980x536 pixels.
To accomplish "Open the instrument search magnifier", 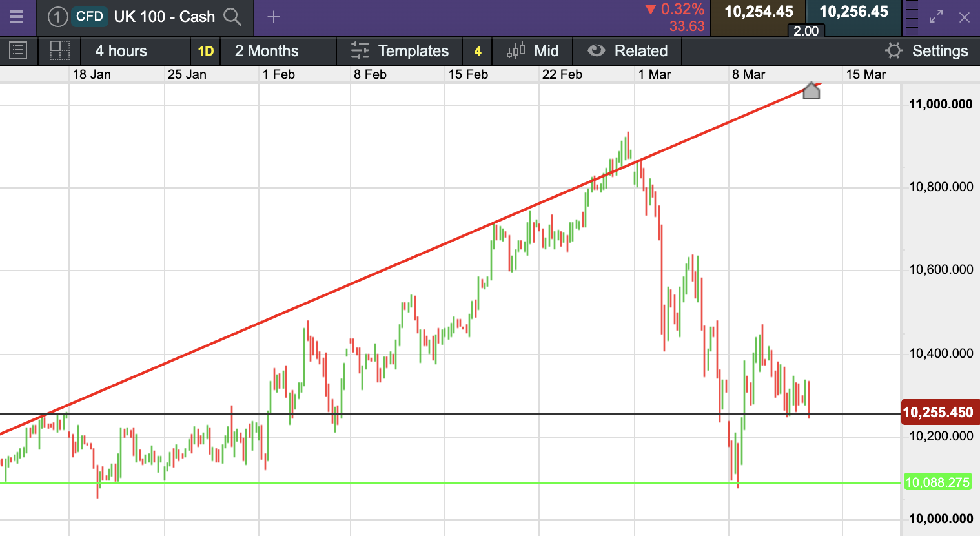I will click(x=232, y=17).
